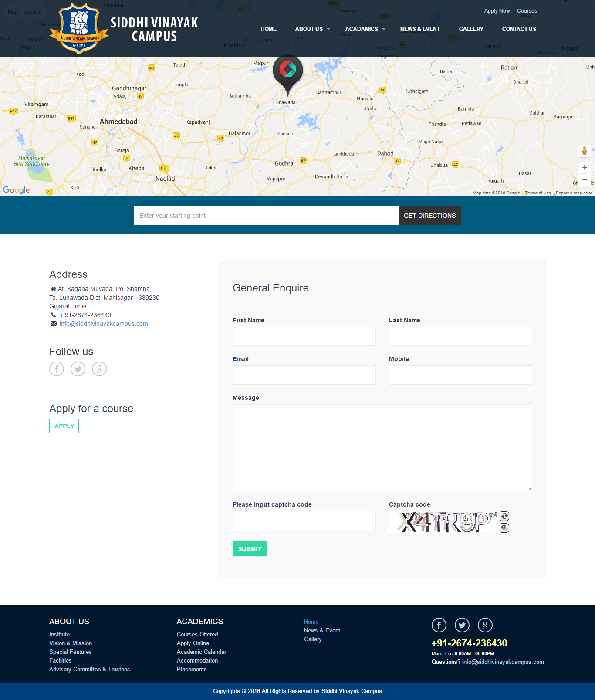Open footer Google Plus icon

485,625
